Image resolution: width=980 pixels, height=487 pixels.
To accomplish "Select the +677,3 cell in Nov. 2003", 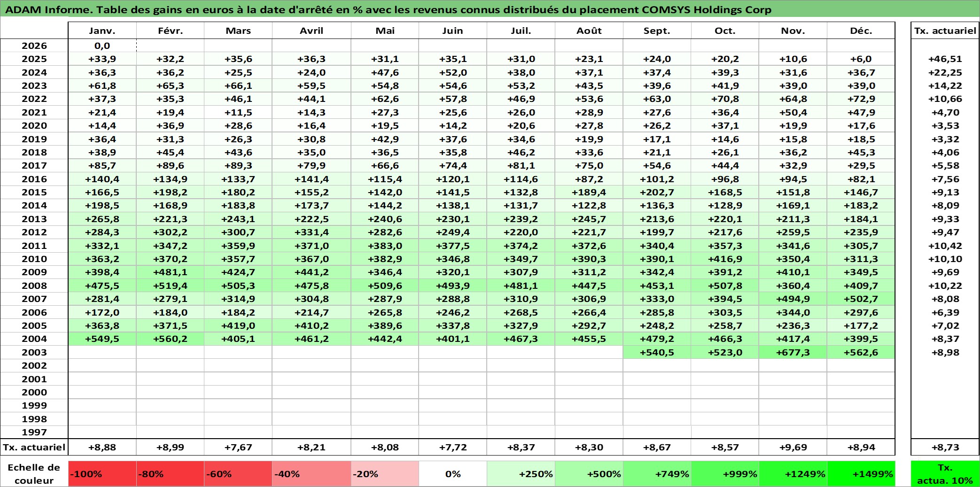I will click(793, 352).
